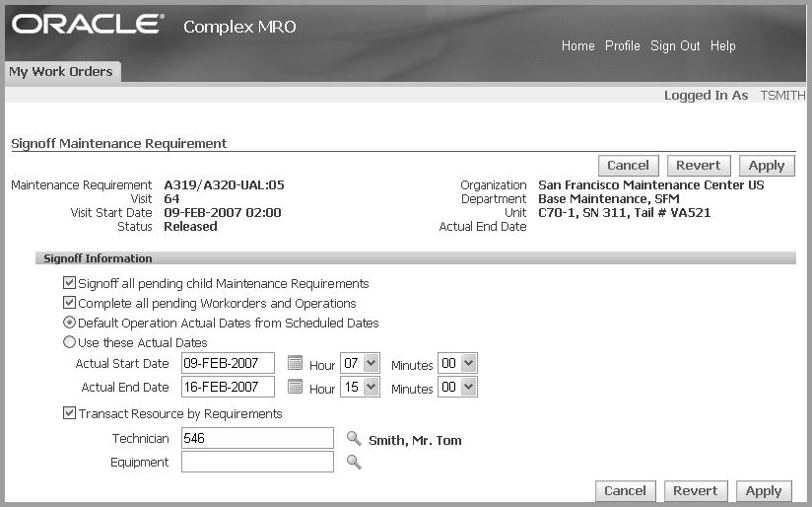Toggle Complete all pending Workorders and Operations
This screenshot has width=812, height=507.
(69, 302)
